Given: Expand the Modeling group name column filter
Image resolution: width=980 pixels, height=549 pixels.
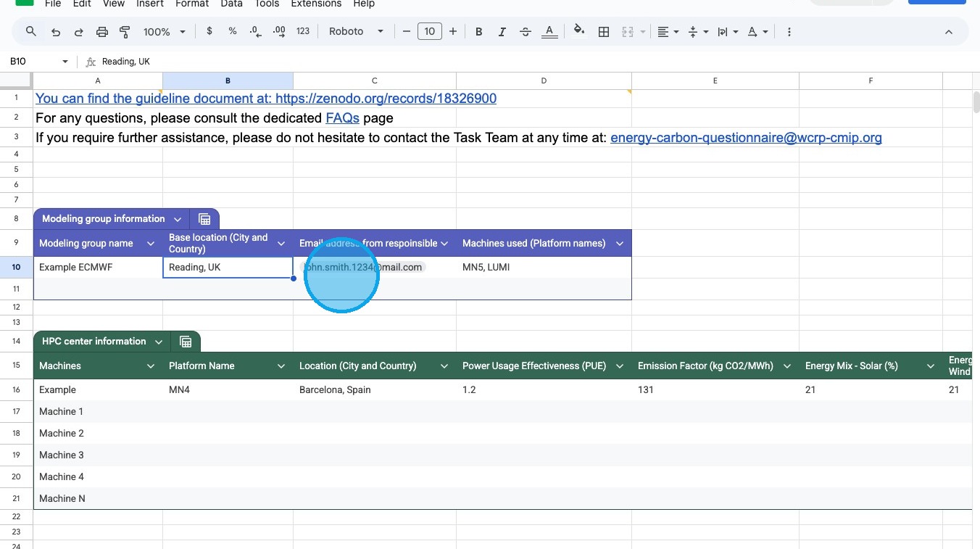Looking at the screenshot, I should pos(151,244).
